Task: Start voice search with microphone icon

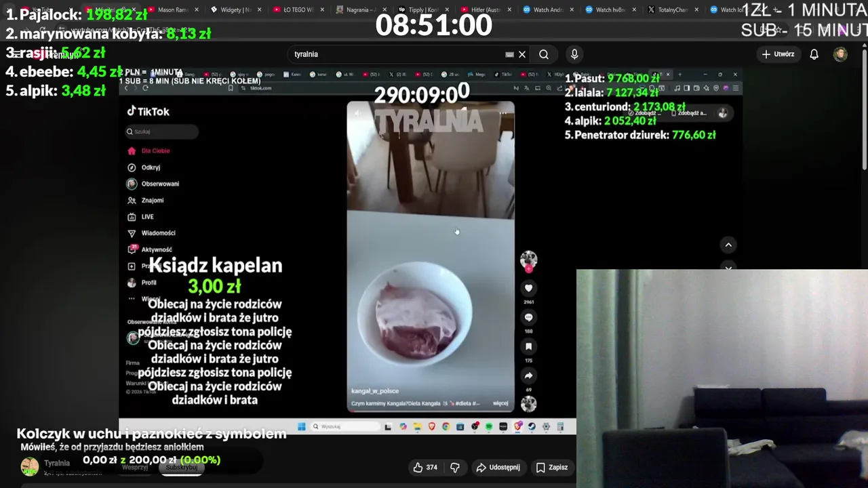Action: [574, 54]
